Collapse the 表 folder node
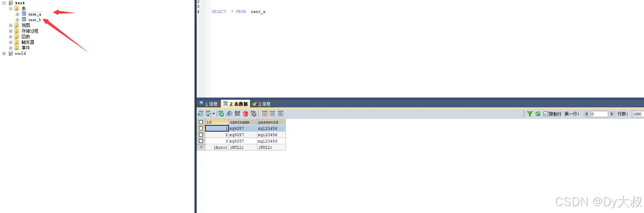Screen dimensions: 644x213 pyautogui.click(x=11, y=8)
